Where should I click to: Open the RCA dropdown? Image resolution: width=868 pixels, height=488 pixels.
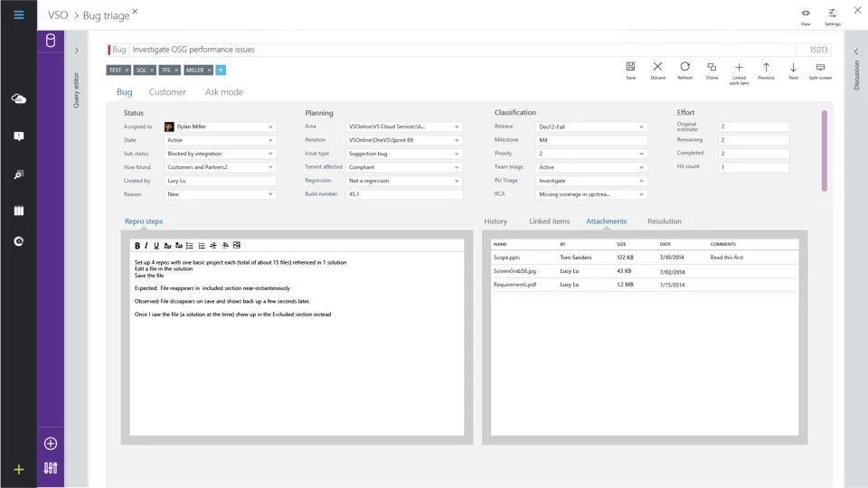click(591, 194)
